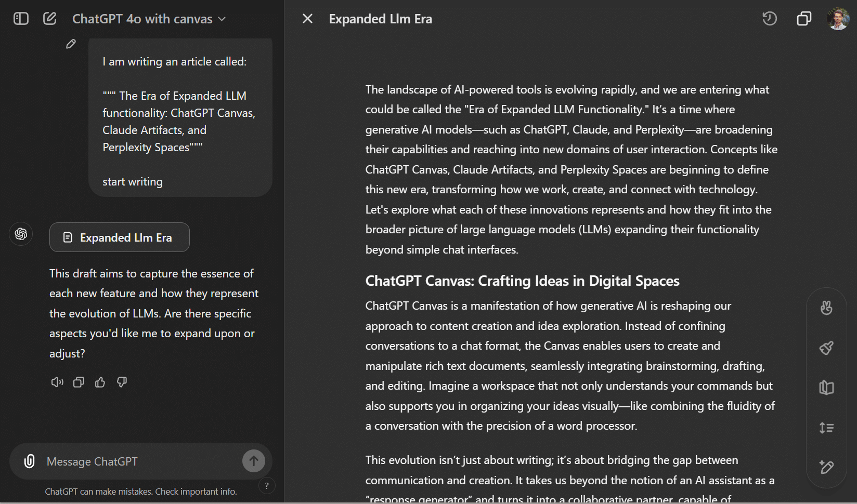Close the Expanded Llm Era canvas
This screenshot has height=504, width=857.
(307, 19)
